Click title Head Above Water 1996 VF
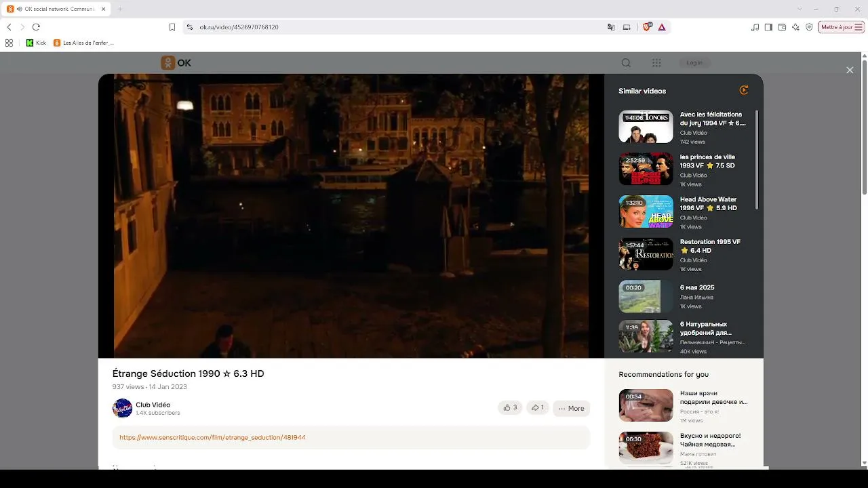868x488 pixels. point(709,203)
